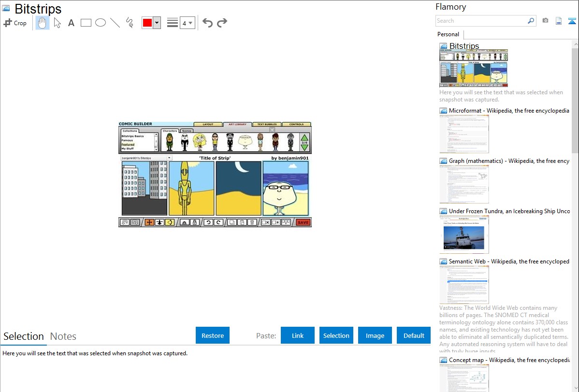Choose the arrow pointer select tool
Image resolution: width=579 pixels, height=392 pixels.
click(57, 23)
